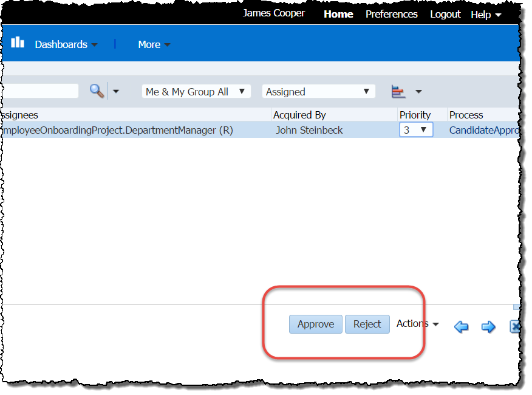Expand search options arrow beside magnifier
Image resolution: width=532 pixels, height=395 pixels.
116,92
